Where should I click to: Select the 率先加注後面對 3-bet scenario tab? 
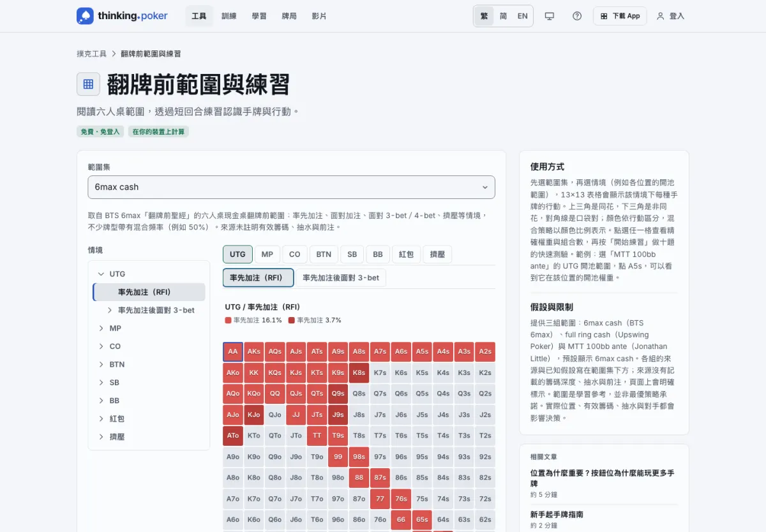(x=341, y=277)
